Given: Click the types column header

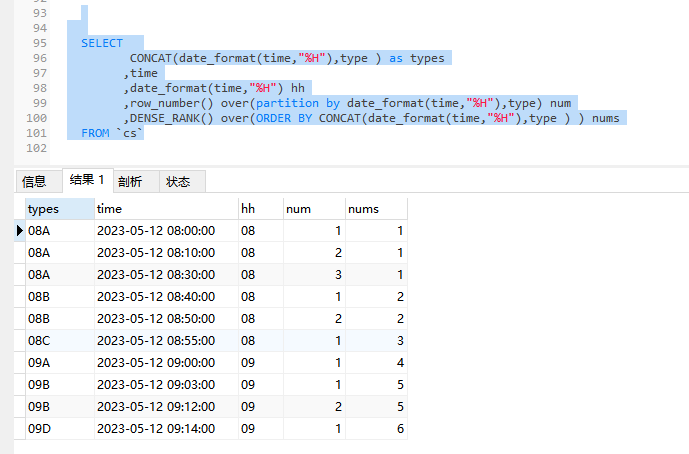Looking at the screenshot, I should (x=58, y=209).
